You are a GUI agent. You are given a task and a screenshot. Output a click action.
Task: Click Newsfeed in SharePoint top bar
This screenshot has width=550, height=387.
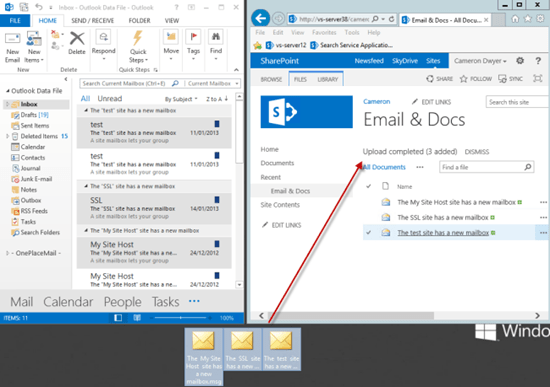369,61
